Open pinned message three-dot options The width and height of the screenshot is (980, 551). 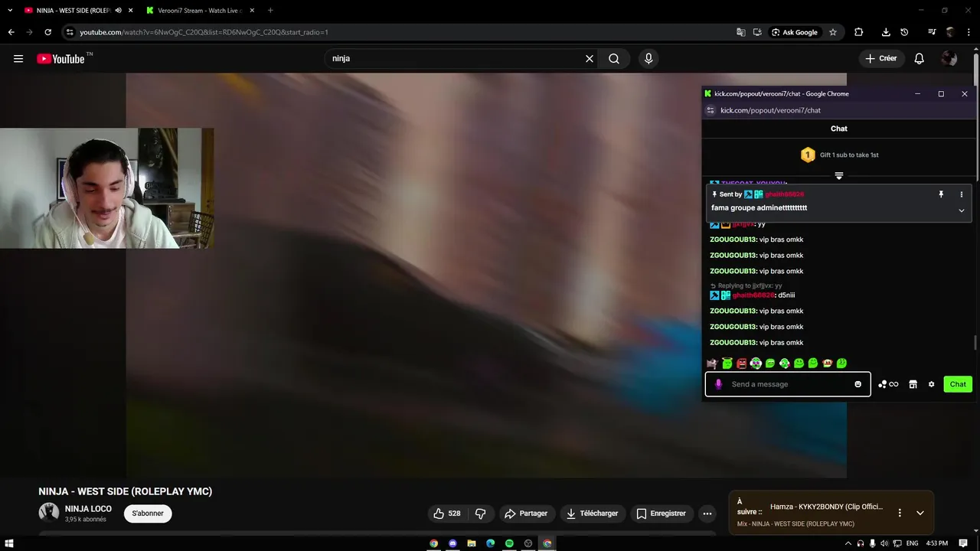tap(962, 194)
